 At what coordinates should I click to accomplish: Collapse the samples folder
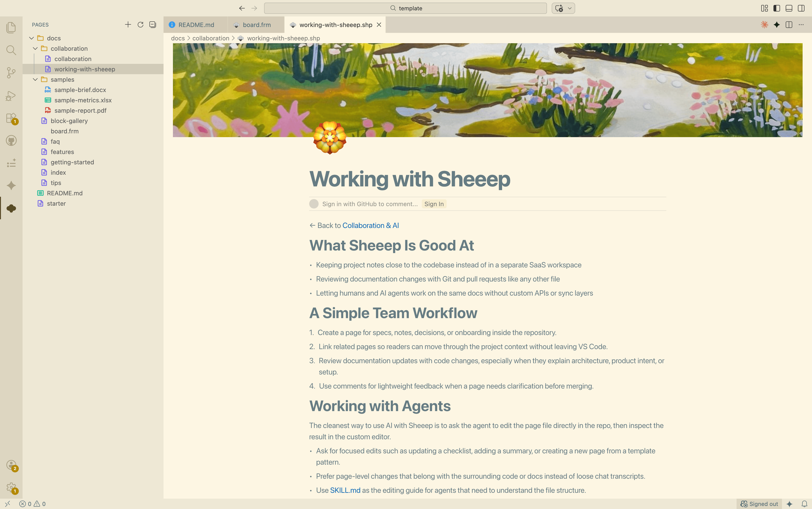[35, 79]
